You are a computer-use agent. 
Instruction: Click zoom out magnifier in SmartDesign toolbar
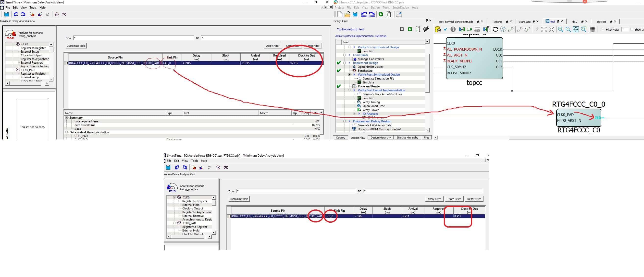point(568,29)
